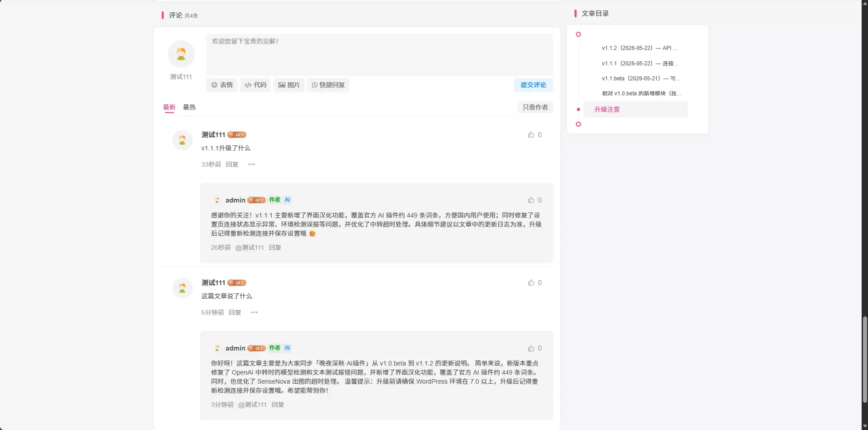Open 快捷回复 quick reply options
The width and height of the screenshot is (868, 430).
click(x=328, y=85)
